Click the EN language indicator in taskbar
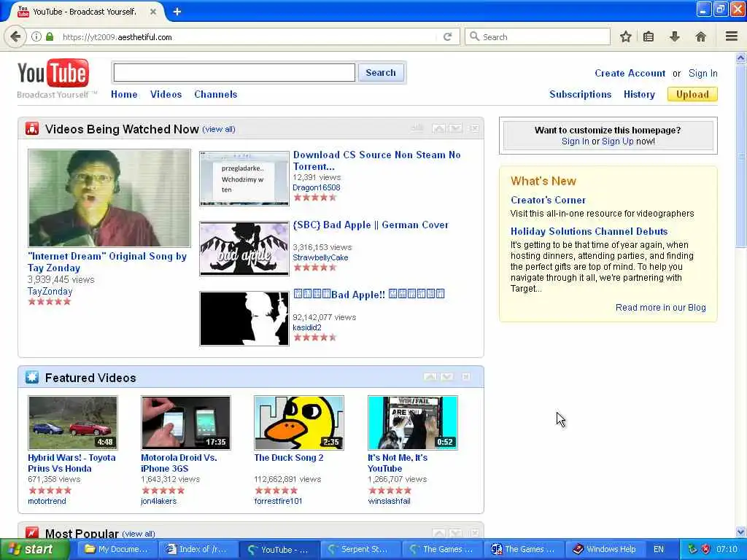 (659, 549)
